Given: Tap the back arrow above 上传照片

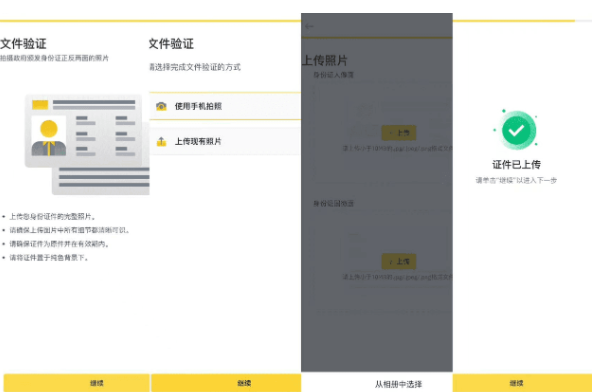Looking at the screenshot, I should 309,26.
